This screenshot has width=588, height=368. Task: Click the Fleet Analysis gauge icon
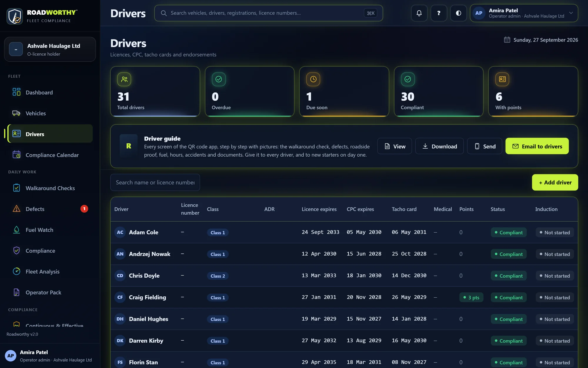pyautogui.click(x=16, y=271)
